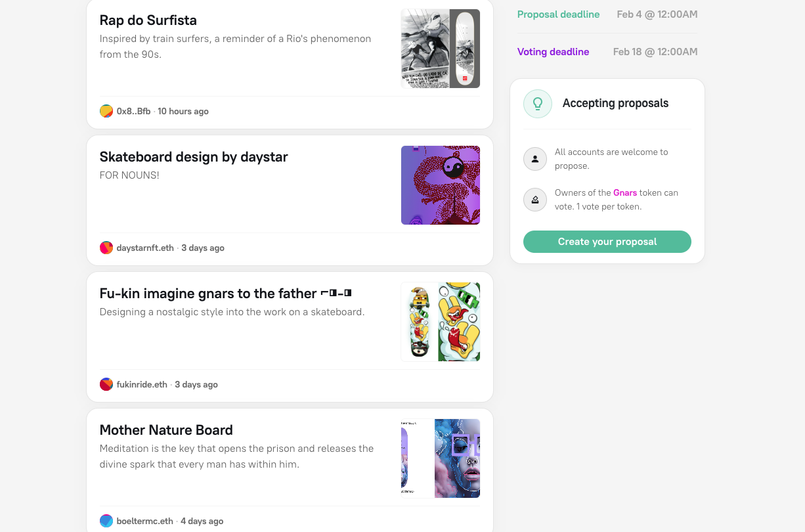Open Skateboard design by daystar proposal
This screenshot has height=532, width=805.
pyautogui.click(x=194, y=157)
